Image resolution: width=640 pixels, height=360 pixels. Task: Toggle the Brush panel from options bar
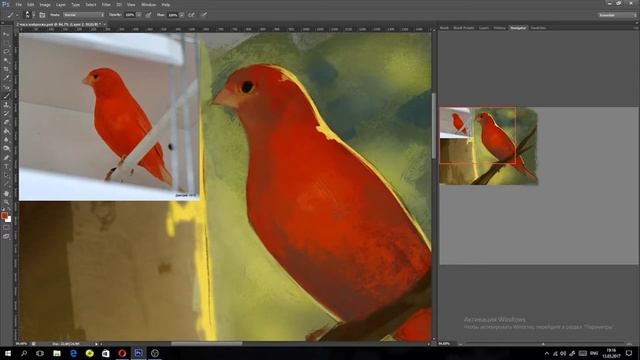tap(42, 15)
